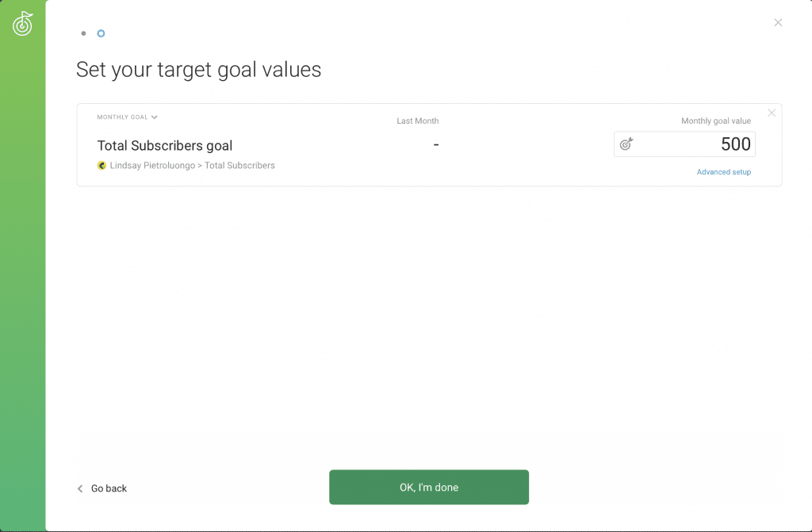
Task: Select the target icon inside the goal value field
Action: [626, 144]
